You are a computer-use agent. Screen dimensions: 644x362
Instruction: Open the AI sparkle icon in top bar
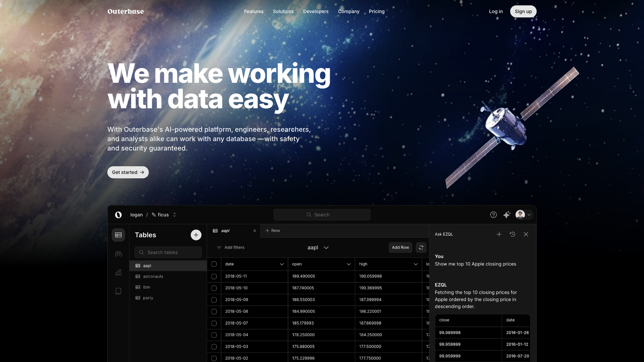[506, 215]
